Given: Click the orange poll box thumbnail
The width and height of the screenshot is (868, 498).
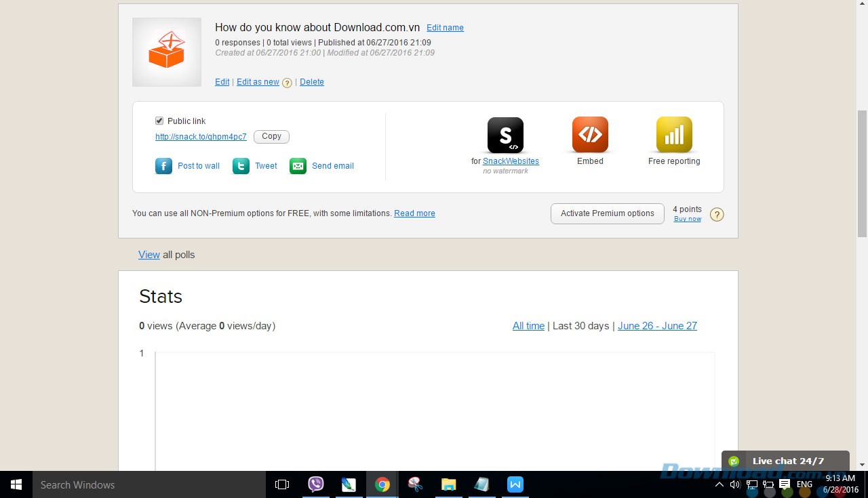Looking at the screenshot, I should point(167,52).
